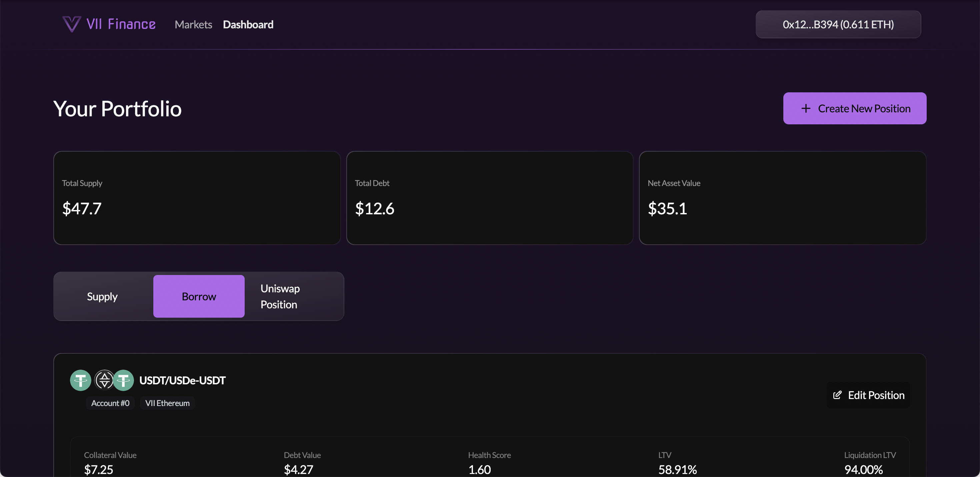Viewport: 980px width, 477px height.
Task: Open the Markets page
Action: [x=193, y=24]
